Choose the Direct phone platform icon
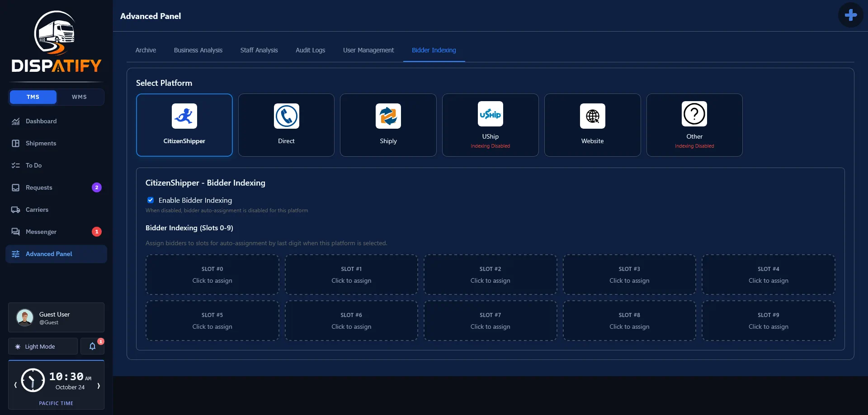 pos(287,116)
